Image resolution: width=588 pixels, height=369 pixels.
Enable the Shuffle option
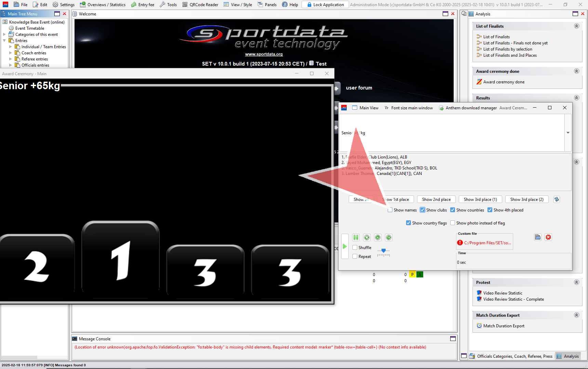click(355, 248)
